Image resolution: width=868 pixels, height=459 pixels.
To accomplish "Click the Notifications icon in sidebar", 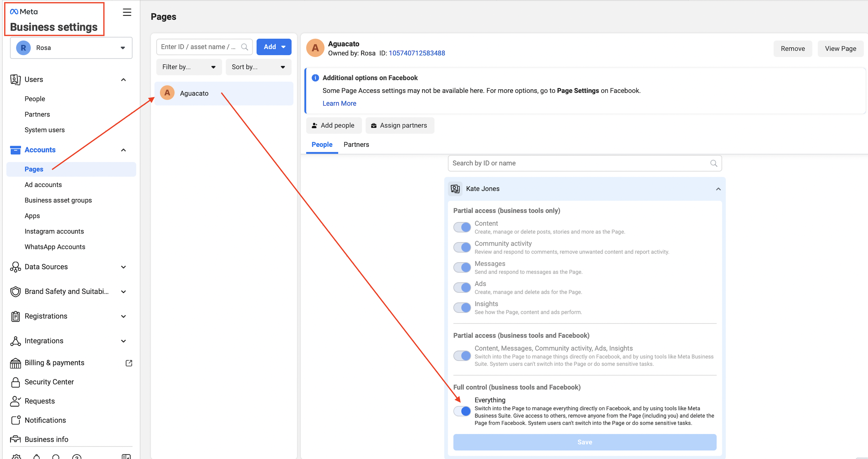I will click(15, 420).
